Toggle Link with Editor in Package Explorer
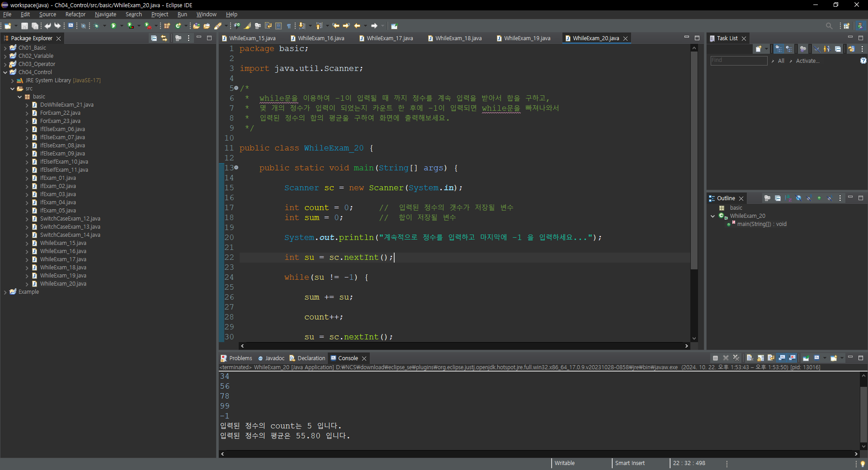 coord(164,38)
